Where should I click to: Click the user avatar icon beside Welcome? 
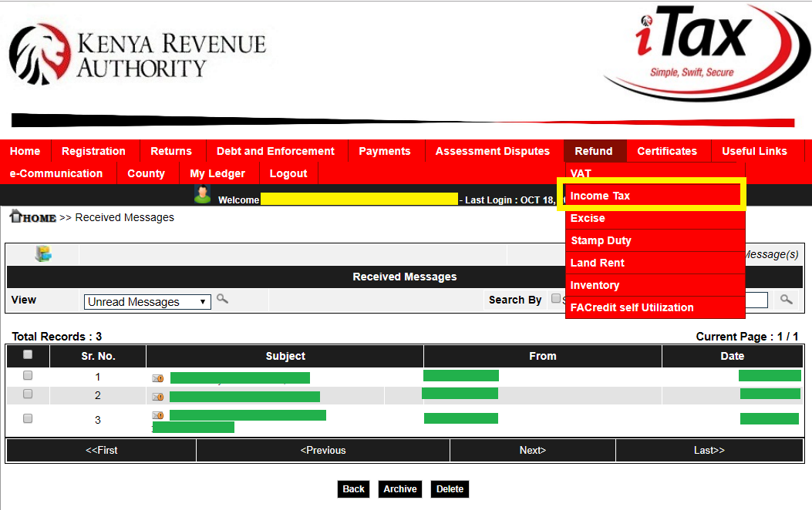[x=203, y=194]
